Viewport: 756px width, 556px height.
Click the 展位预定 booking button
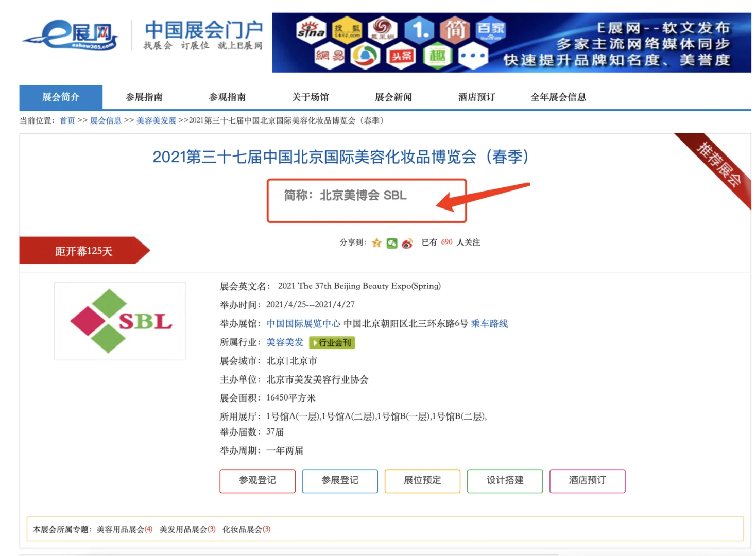422,481
